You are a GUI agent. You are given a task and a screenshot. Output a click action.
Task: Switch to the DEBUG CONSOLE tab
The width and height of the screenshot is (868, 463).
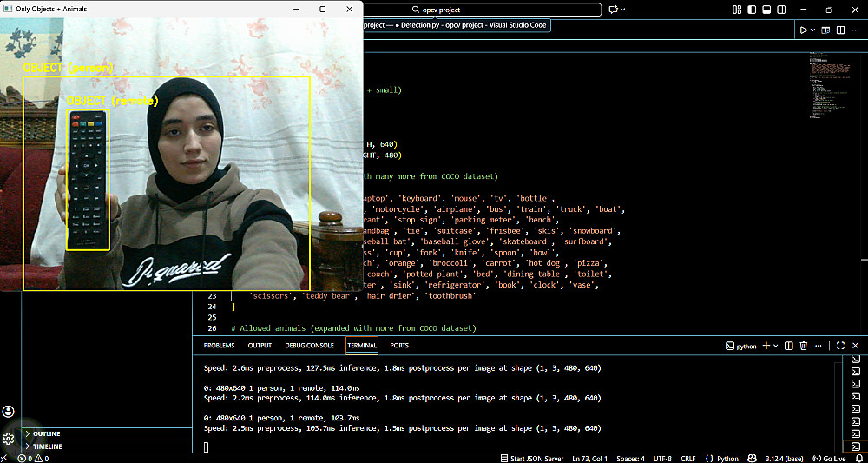309,346
